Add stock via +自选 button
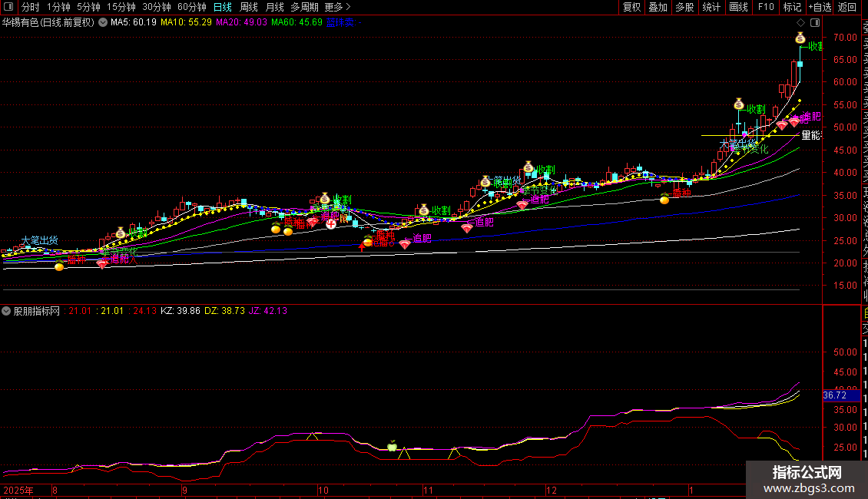This screenshot has width=868, height=499. point(820,7)
